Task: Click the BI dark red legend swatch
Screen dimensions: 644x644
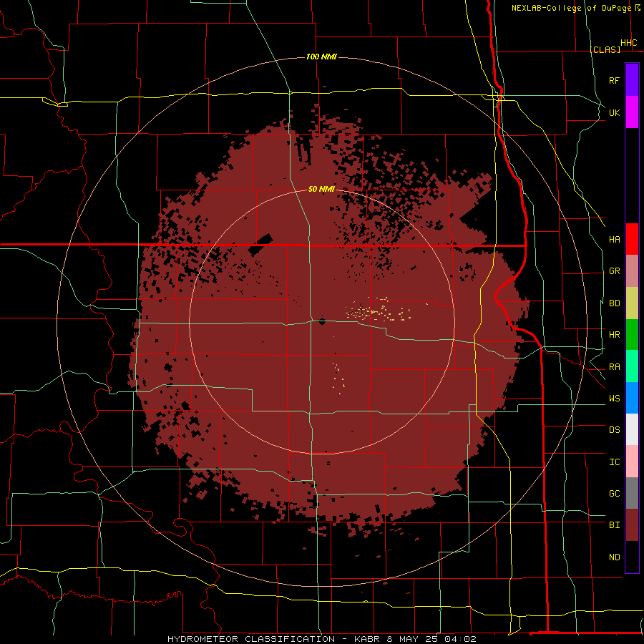Action: pyautogui.click(x=632, y=525)
